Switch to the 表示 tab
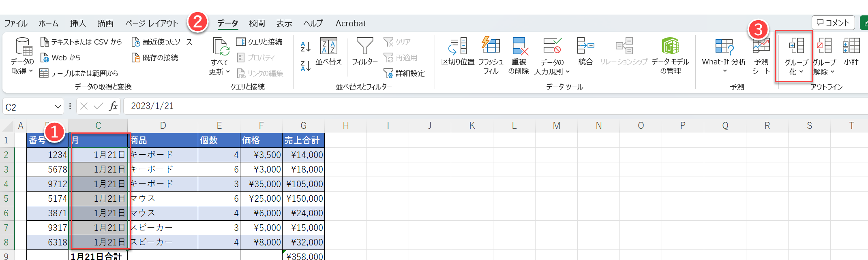868x260 pixels. pos(284,23)
